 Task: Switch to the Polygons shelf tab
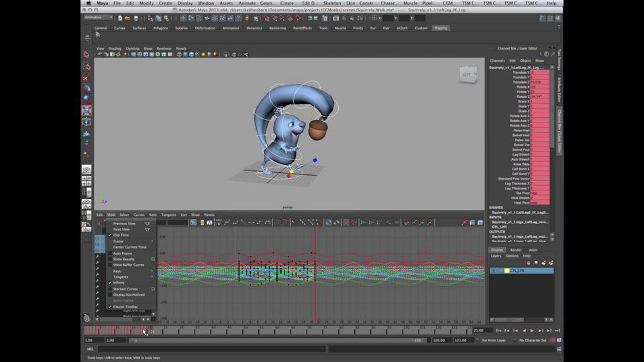(x=160, y=28)
